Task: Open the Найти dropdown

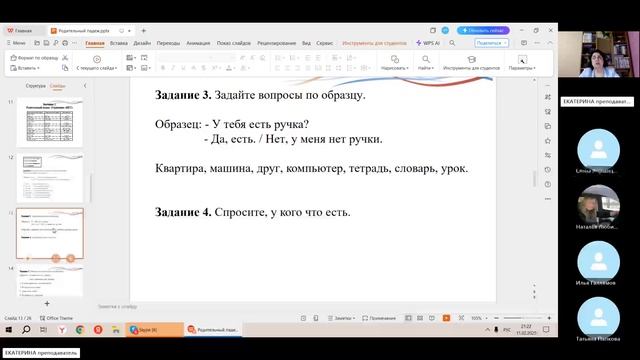Action: point(433,68)
